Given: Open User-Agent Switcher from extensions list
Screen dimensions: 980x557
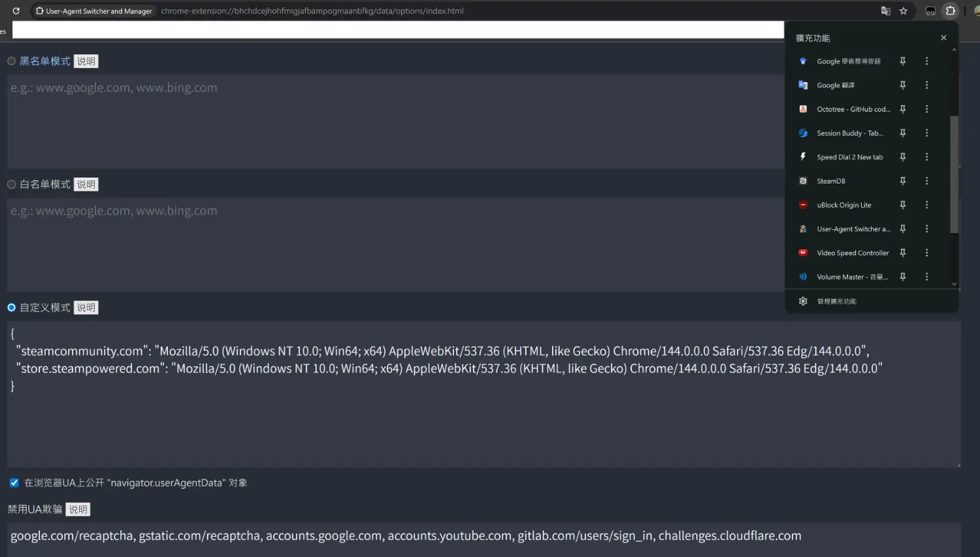Looking at the screenshot, I should click(x=853, y=229).
